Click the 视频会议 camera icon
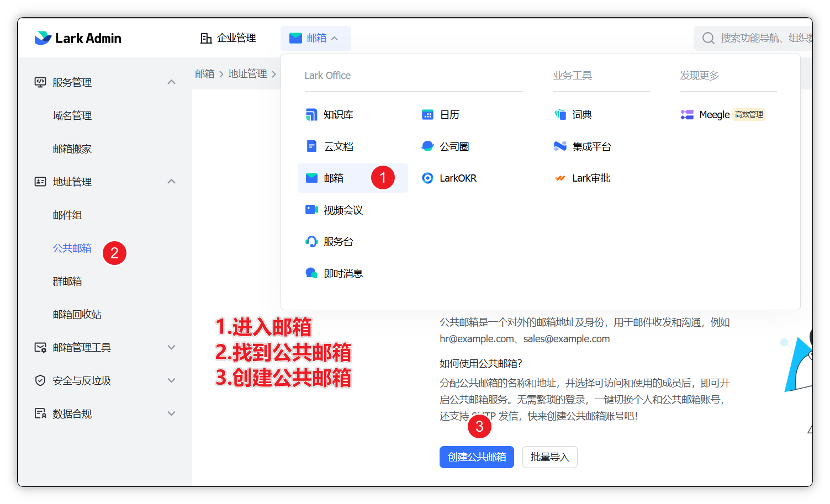 [x=311, y=210]
